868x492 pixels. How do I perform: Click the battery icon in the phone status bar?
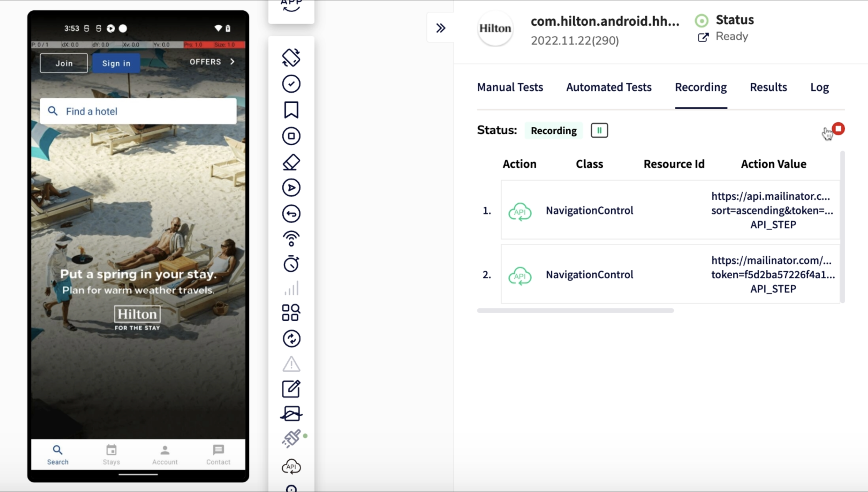pos(228,28)
